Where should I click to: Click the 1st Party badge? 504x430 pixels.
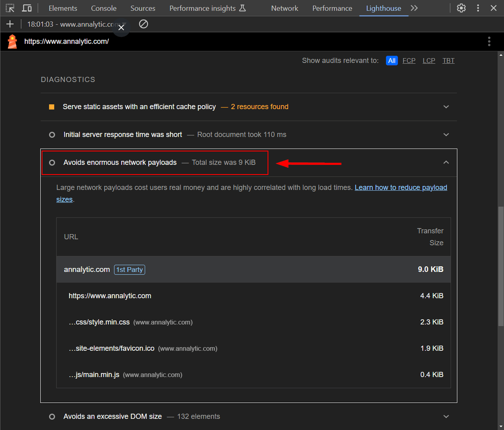pos(129,270)
